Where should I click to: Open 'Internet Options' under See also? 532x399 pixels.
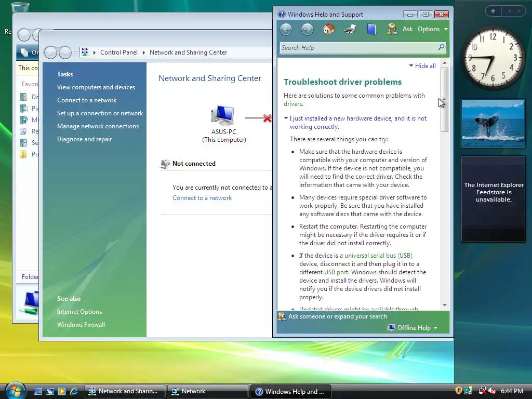(x=79, y=312)
